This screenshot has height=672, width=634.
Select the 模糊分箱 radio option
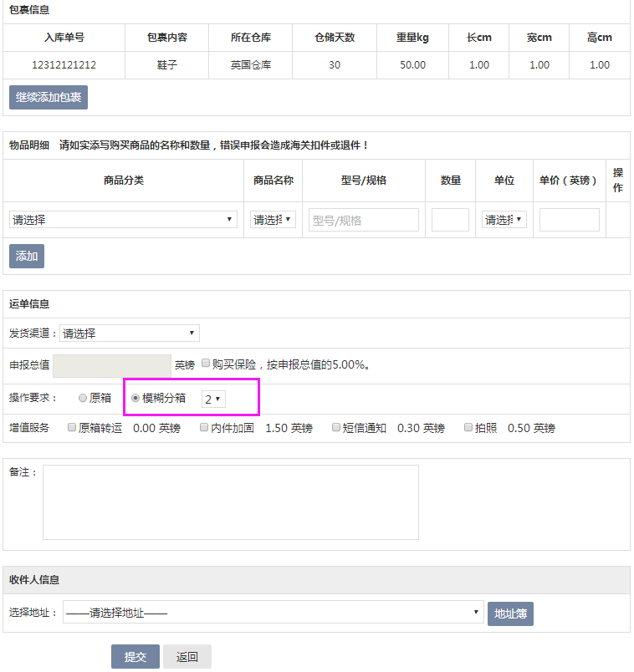pyautogui.click(x=135, y=399)
